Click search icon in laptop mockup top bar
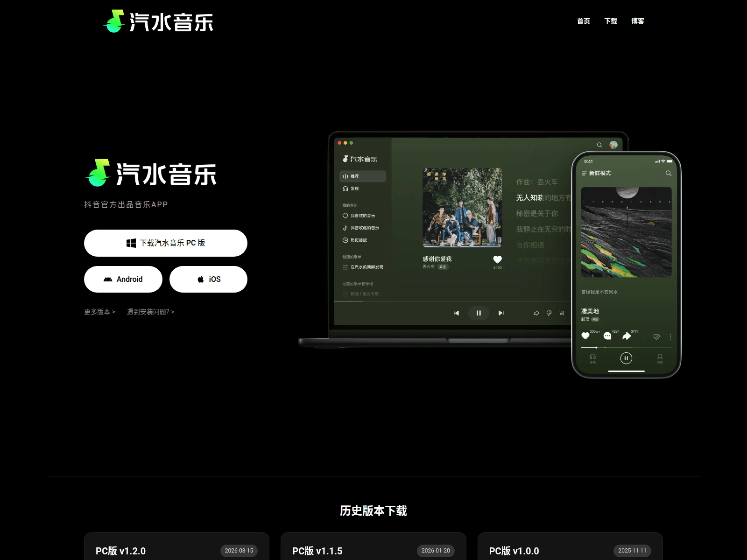The width and height of the screenshot is (747, 560). tap(599, 145)
